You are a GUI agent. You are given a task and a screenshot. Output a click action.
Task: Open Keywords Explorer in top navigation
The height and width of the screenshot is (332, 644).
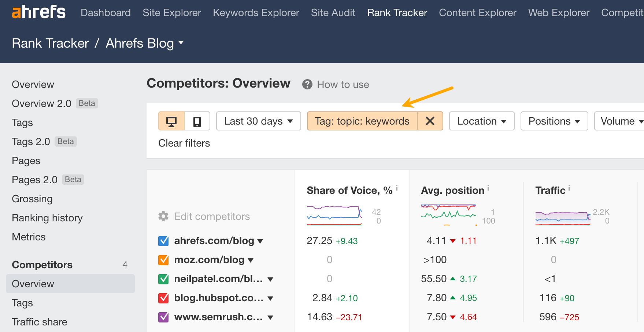(x=256, y=12)
